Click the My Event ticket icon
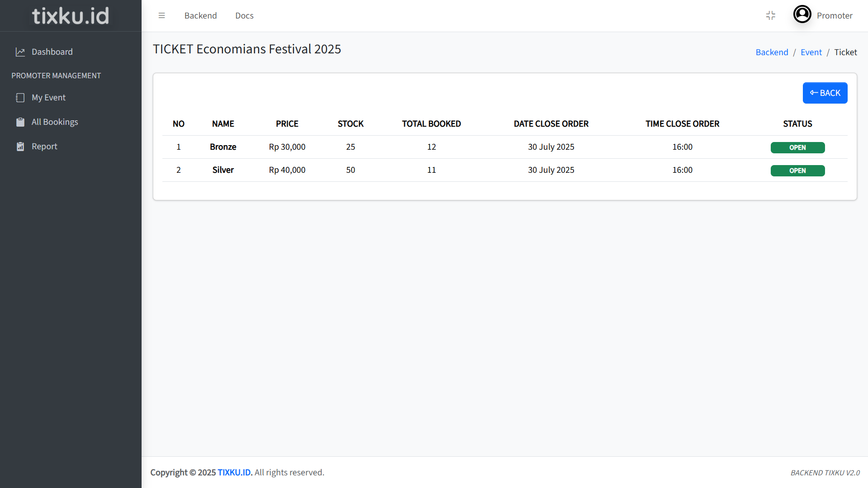The image size is (868, 488). coord(20,98)
